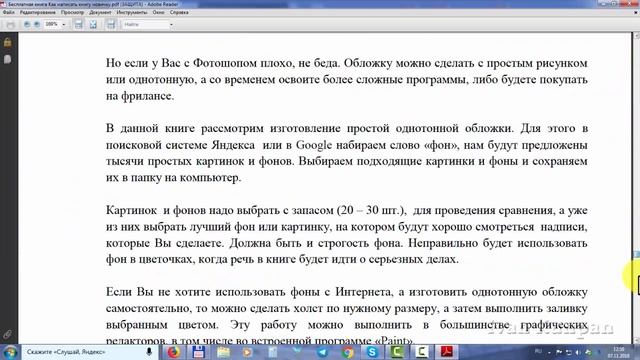The image size is (640, 360).
Task: Click the text "(20 – 30 шт.)"
Action: (371, 210)
